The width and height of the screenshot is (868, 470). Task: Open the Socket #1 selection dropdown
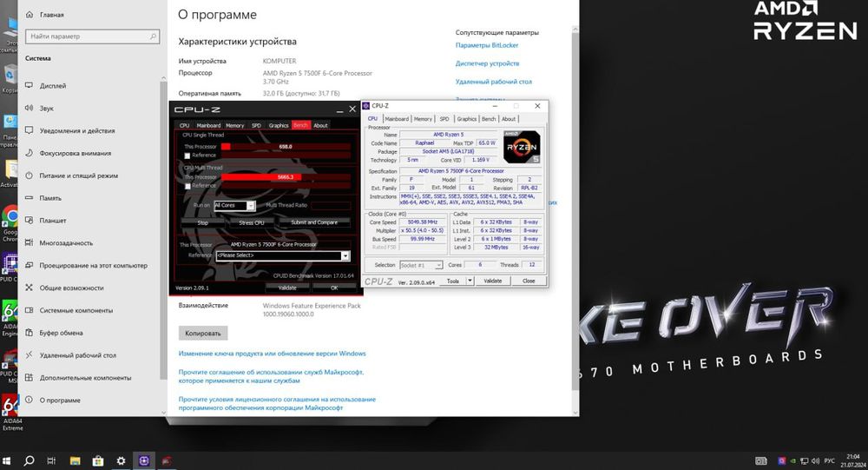[421, 265]
